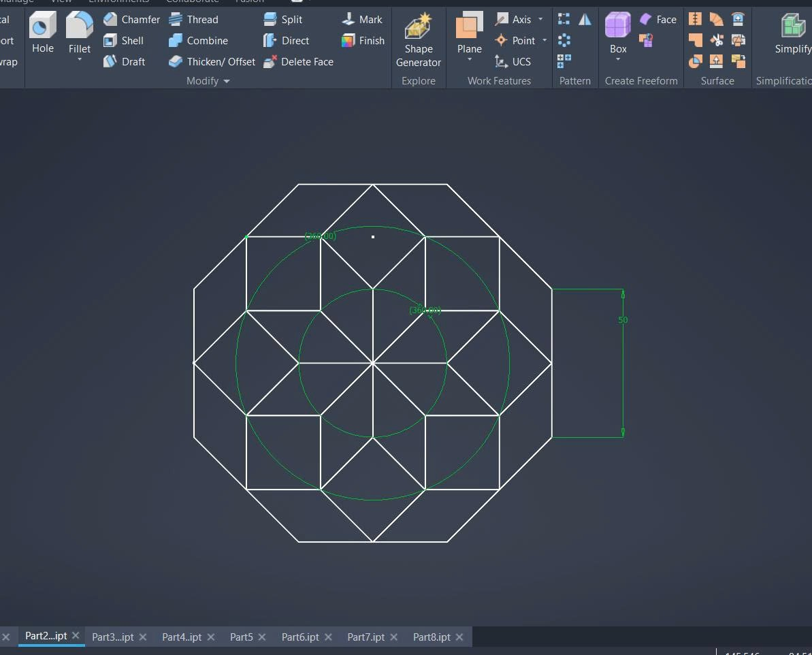
Task: Switch to the Part8.ipt document tab
Action: click(x=432, y=637)
